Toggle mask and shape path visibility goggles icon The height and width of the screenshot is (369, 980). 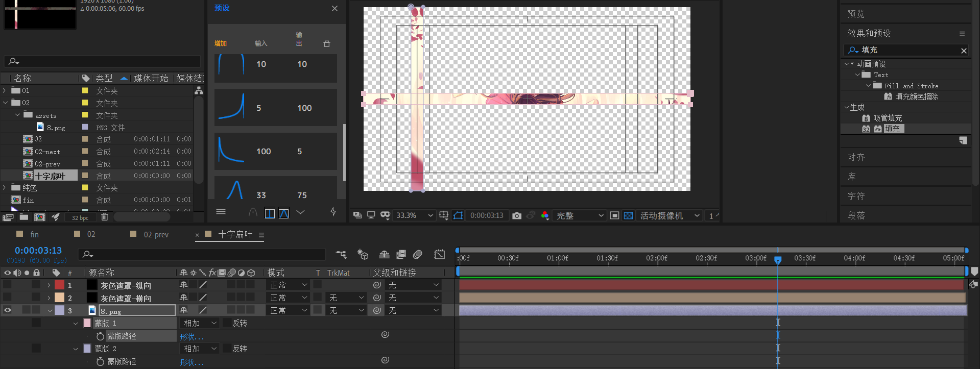[x=385, y=215]
